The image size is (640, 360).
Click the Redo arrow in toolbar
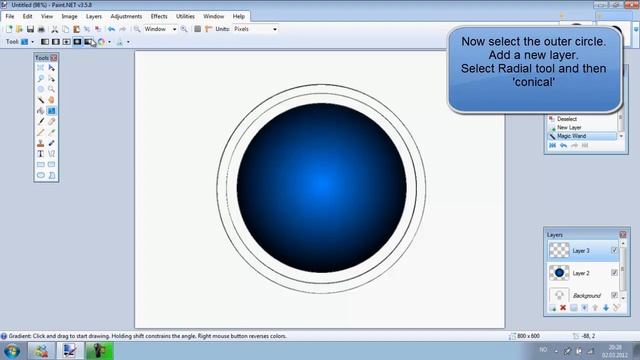(122, 29)
